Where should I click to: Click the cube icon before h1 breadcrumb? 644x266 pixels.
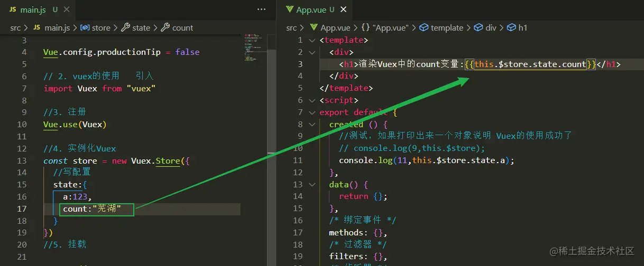tap(511, 27)
